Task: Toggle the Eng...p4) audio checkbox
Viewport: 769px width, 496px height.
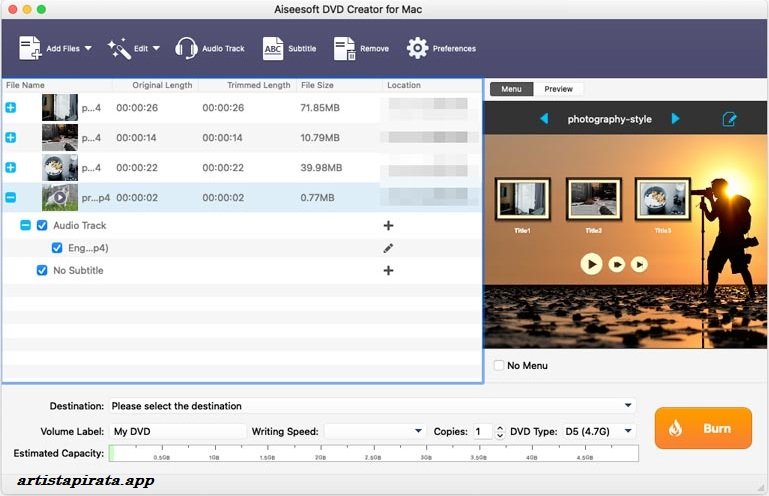Action: point(57,248)
